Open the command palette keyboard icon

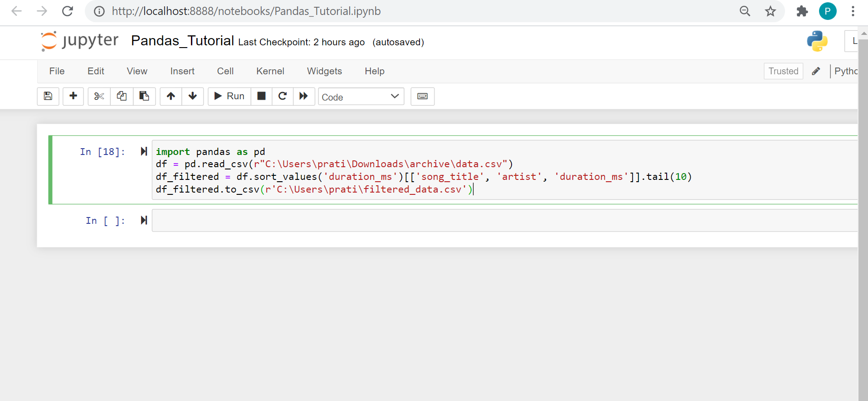[423, 96]
